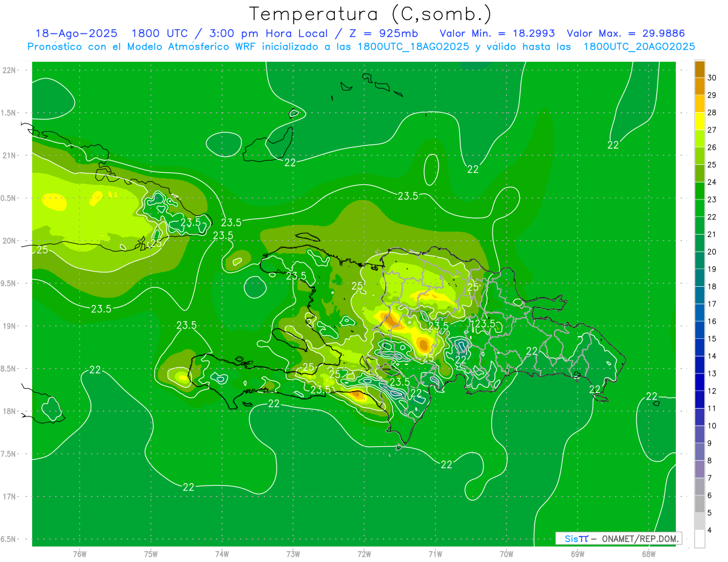
Task: Click the "76W" longitude axis label
Action: [79, 554]
